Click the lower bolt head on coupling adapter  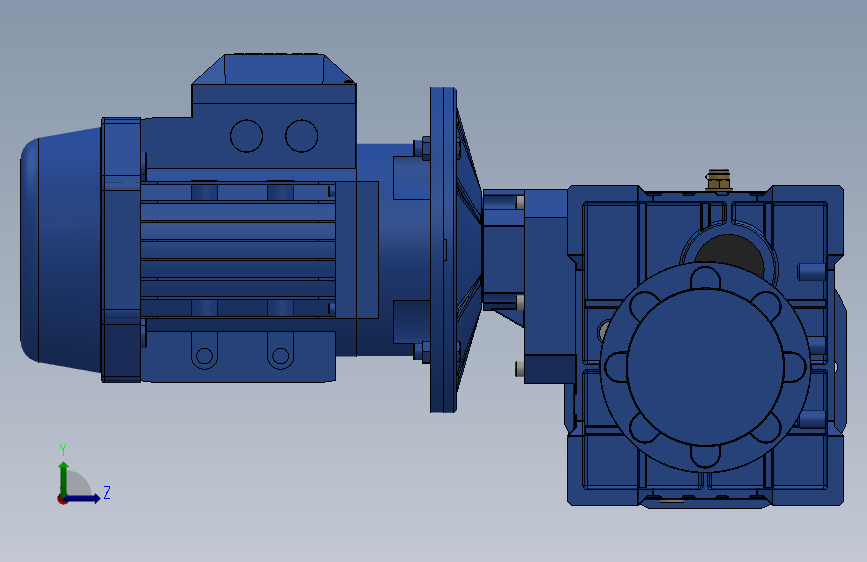(x=520, y=302)
